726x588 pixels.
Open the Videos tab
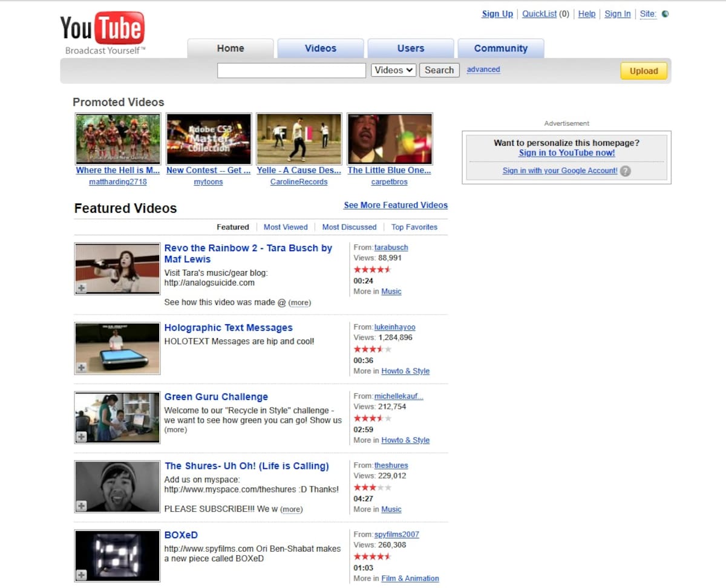321,48
